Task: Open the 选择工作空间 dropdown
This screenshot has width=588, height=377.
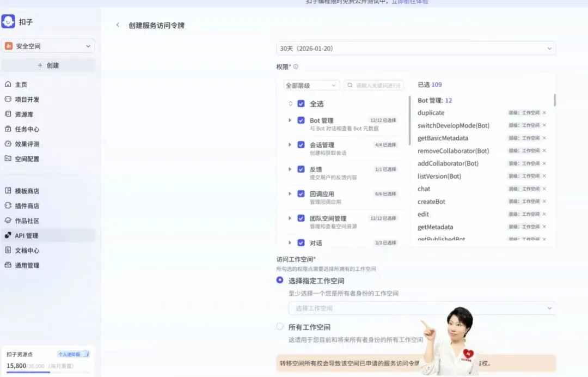Action: (422, 308)
